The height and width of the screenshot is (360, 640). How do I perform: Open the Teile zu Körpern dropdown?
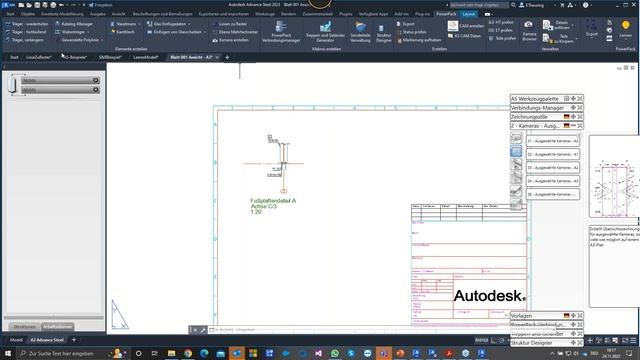[576, 39]
